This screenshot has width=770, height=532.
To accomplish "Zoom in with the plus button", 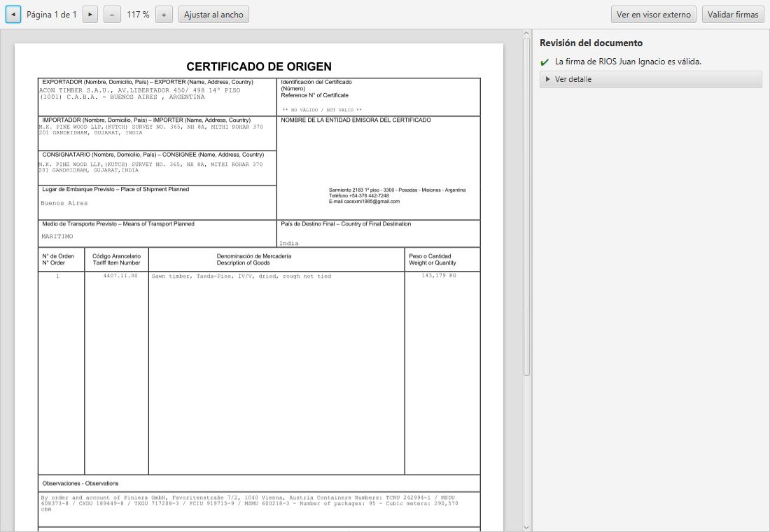I will [x=164, y=14].
